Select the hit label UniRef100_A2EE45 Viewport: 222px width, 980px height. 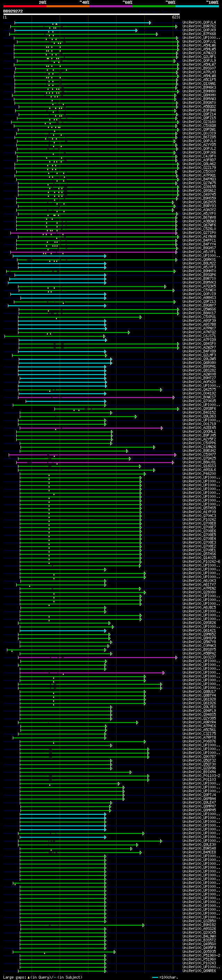tap(199, 428)
